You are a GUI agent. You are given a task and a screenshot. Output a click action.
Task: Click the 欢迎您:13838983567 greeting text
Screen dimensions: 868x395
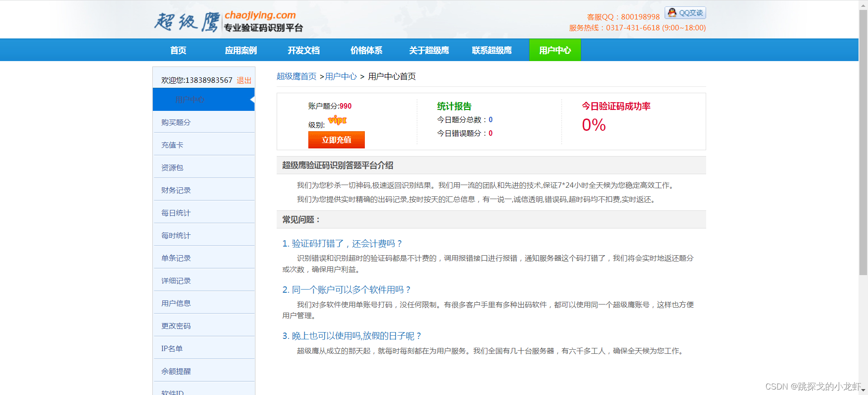point(197,80)
